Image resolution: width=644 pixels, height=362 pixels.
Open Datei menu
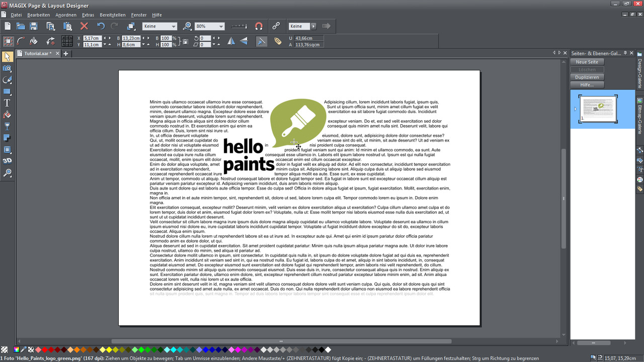coord(16,15)
